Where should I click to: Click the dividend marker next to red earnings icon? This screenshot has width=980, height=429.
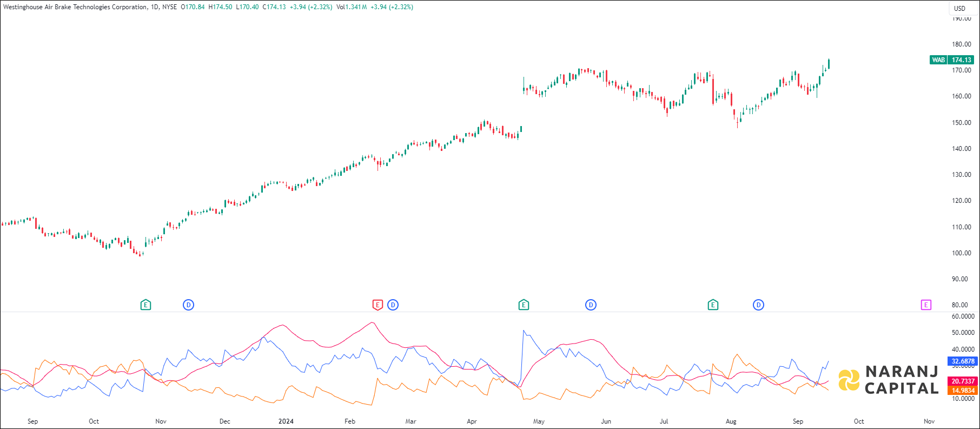click(x=393, y=305)
